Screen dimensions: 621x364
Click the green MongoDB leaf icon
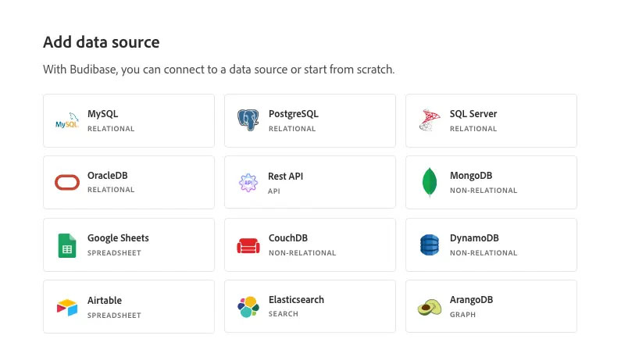[x=429, y=182]
